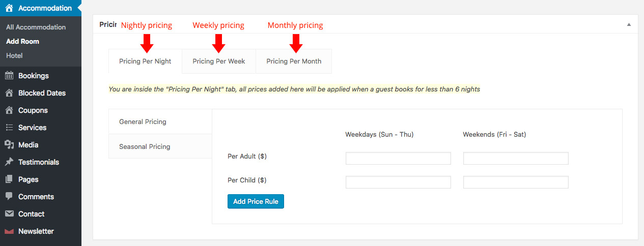Click the Contact envelope icon
This screenshot has height=246, width=644.
[x=9, y=214]
